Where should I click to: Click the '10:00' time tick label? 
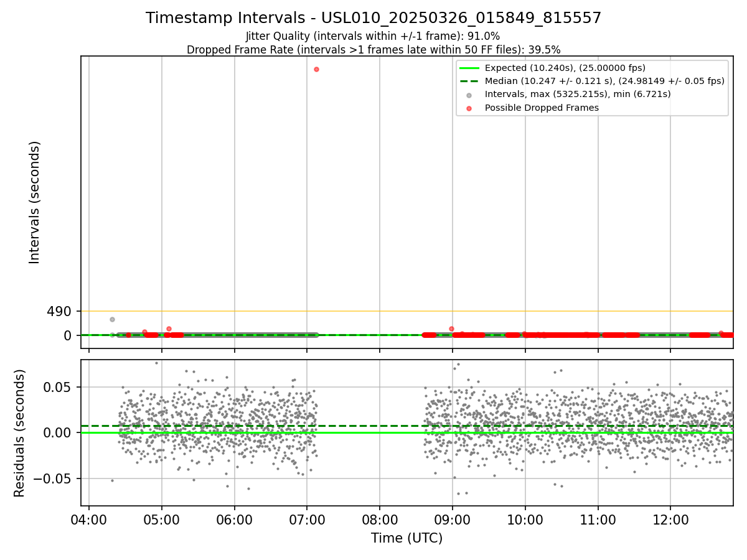pos(525,519)
